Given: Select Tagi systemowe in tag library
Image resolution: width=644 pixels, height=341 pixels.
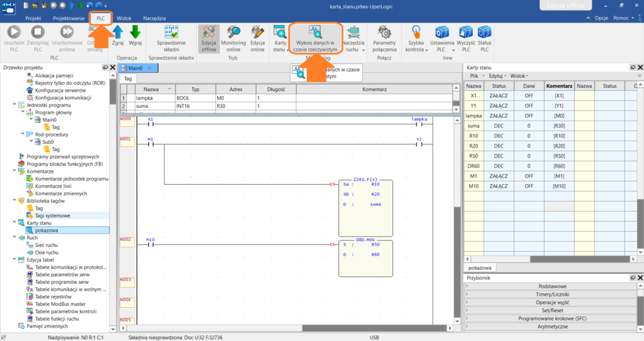Looking at the screenshot, I should (52, 215).
